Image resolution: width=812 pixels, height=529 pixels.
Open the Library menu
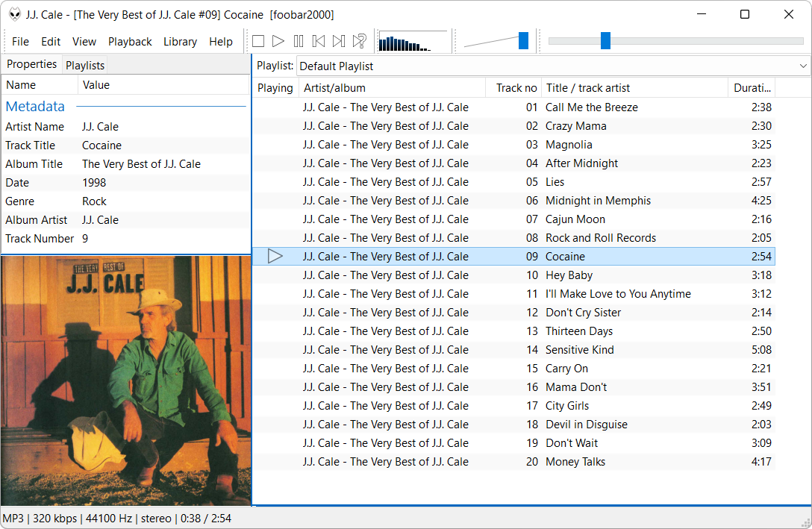[x=180, y=42]
